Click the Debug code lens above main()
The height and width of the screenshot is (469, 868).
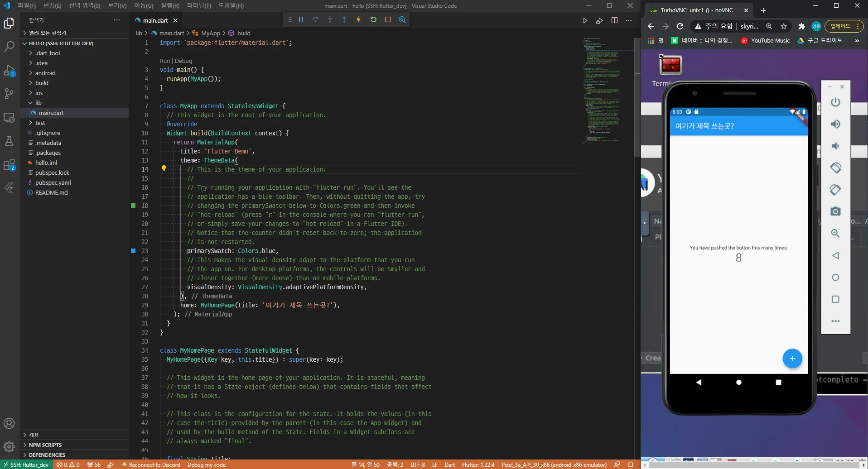(x=183, y=61)
